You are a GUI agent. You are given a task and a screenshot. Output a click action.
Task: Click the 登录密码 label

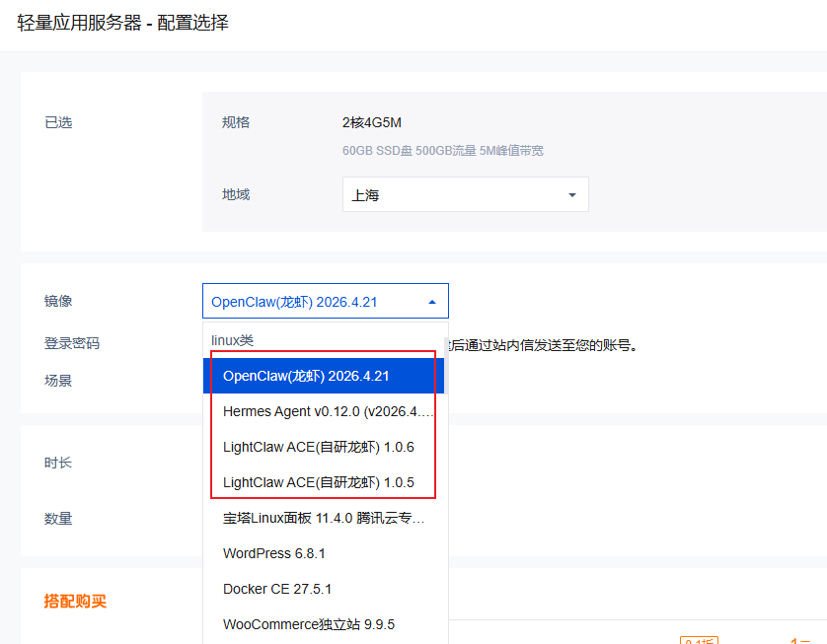72,343
